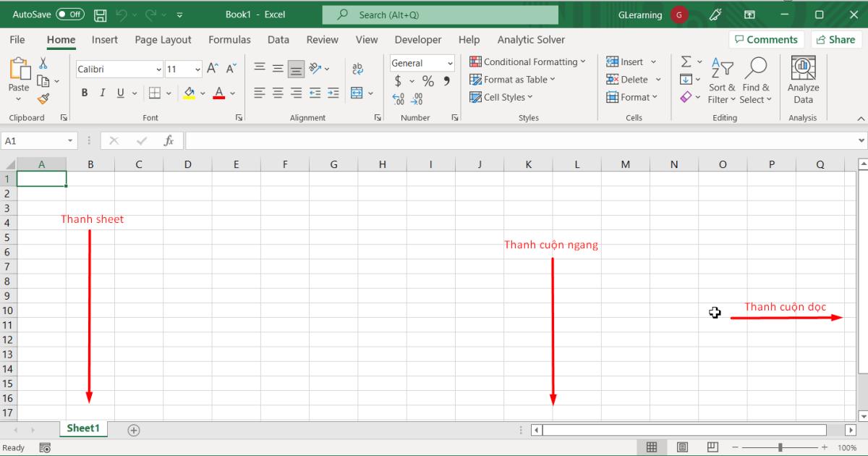This screenshot has height=456, width=868.
Task: Apply percent style to cell
Action: pos(428,81)
